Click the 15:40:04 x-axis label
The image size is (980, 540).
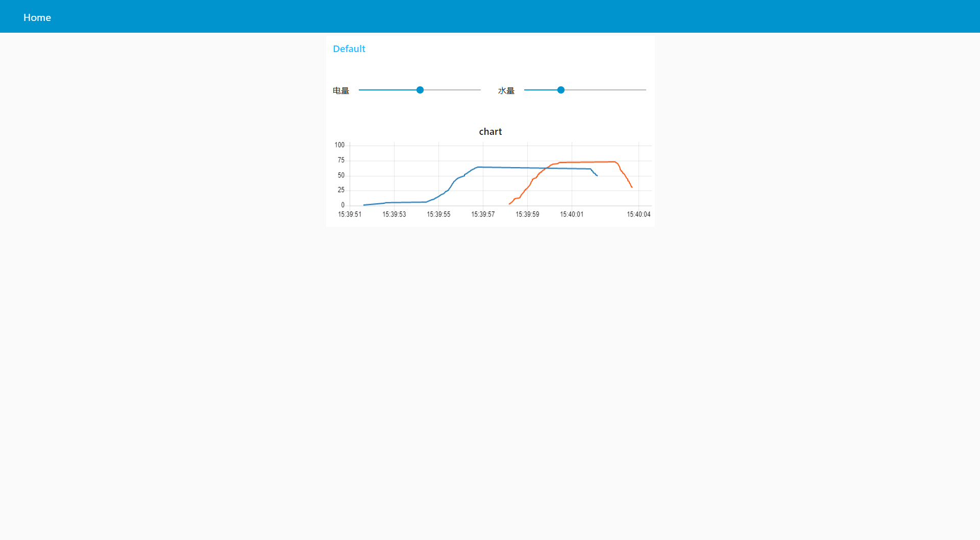click(x=639, y=214)
